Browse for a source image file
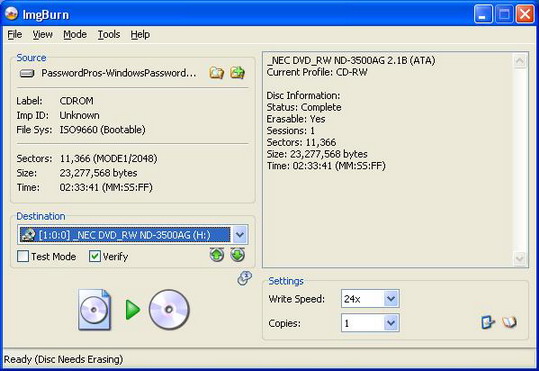 (x=217, y=73)
